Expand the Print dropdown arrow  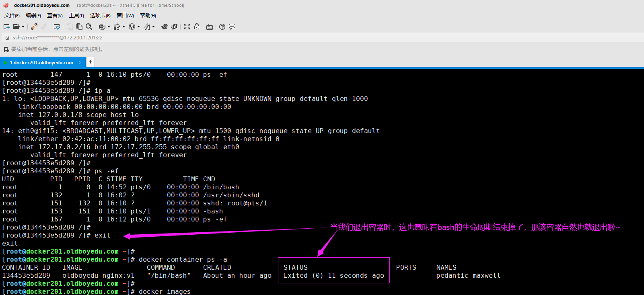pyautogui.click(x=109, y=27)
